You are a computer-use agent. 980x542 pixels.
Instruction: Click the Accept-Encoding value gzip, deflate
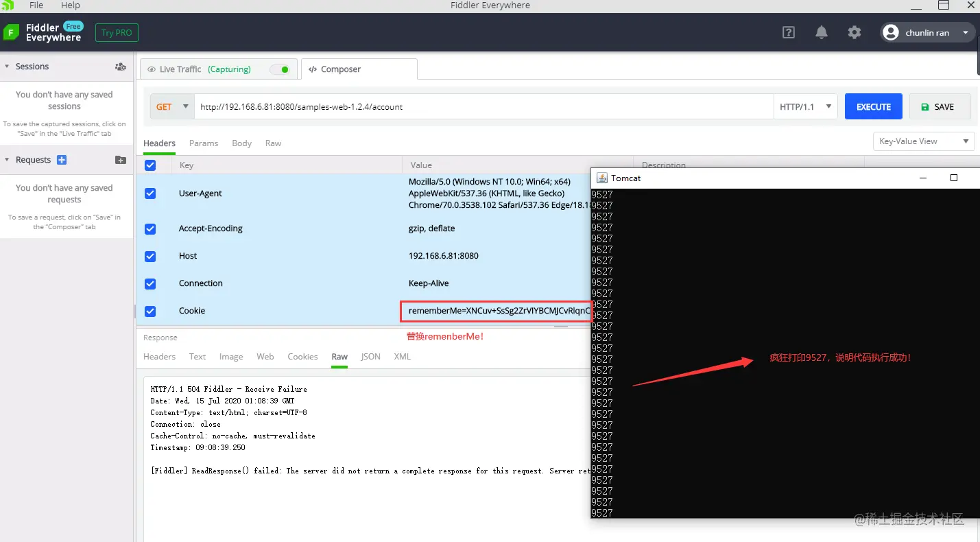[x=432, y=228]
